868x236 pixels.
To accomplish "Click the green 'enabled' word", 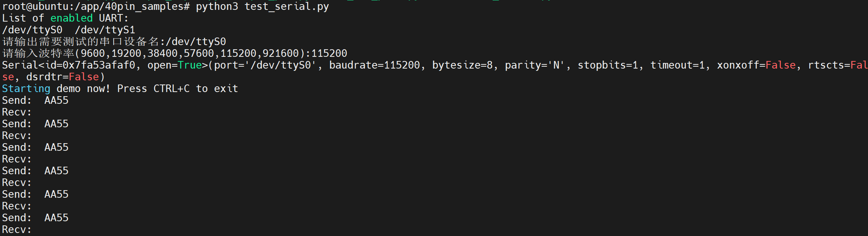I will pyautogui.click(x=71, y=18).
